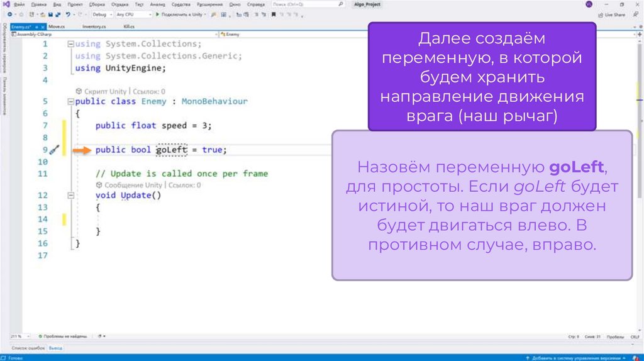Open the Средства menu
The width and height of the screenshot is (644, 361).
point(181,4)
